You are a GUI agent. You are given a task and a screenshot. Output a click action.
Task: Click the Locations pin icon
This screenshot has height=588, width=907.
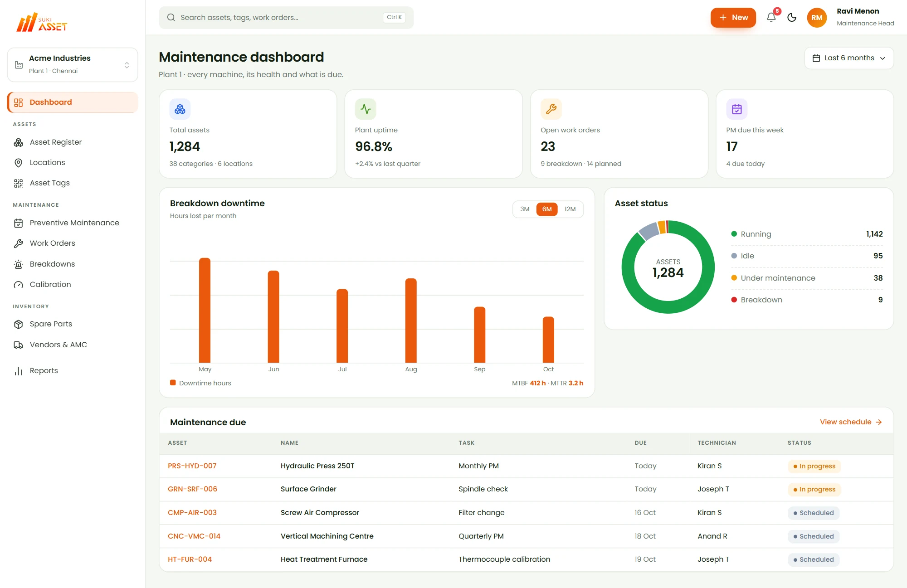pyautogui.click(x=19, y=163)
